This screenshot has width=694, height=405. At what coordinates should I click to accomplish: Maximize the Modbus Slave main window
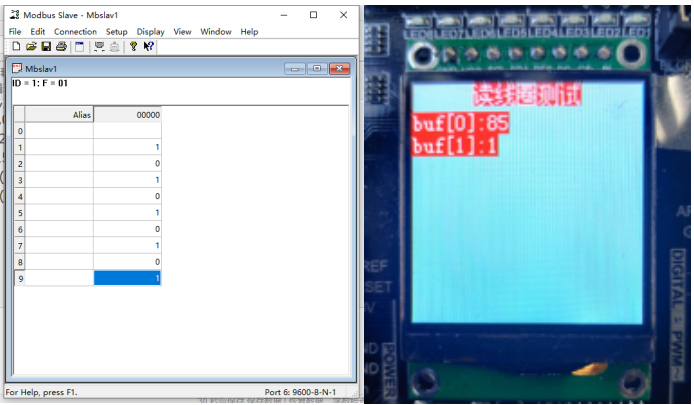pos(313,15)
